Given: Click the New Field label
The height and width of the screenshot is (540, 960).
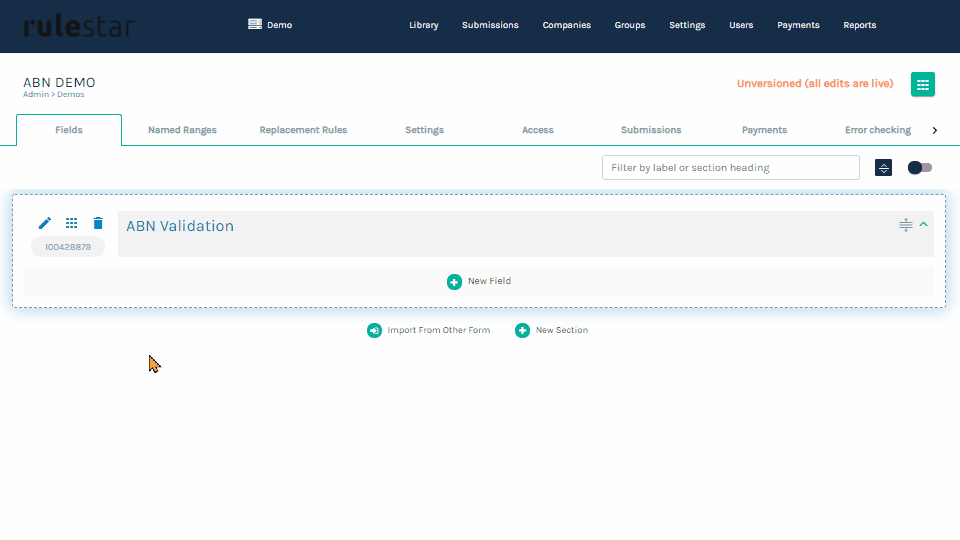Looking at the screenshot, I should [x=489, y=281].
